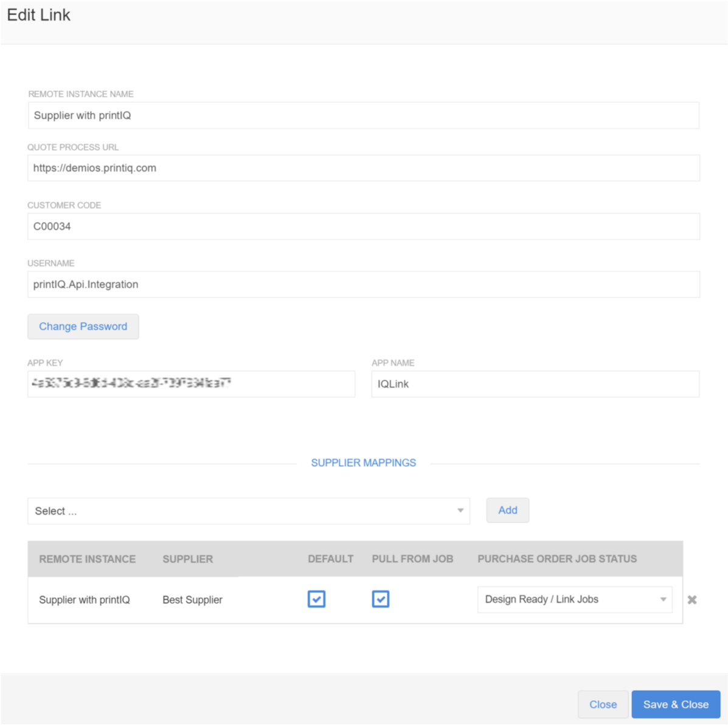The width and height of the screenshot is (728, 725).
Task: Click the Default column header
Action: coord(331,559)
